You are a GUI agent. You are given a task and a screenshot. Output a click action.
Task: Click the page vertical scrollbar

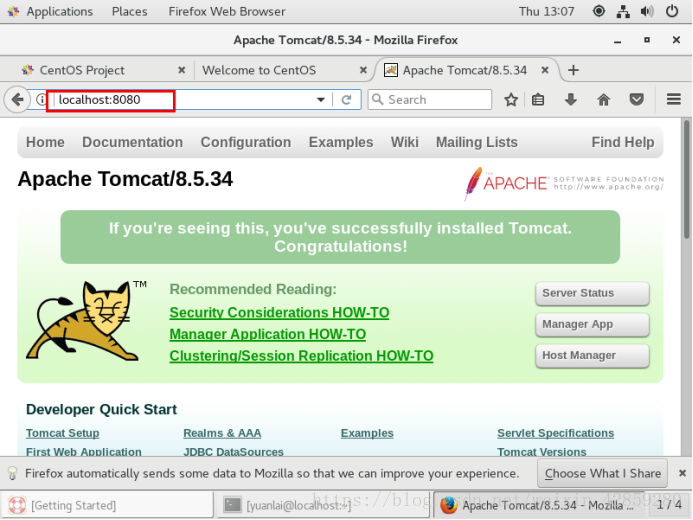(687, 180)
